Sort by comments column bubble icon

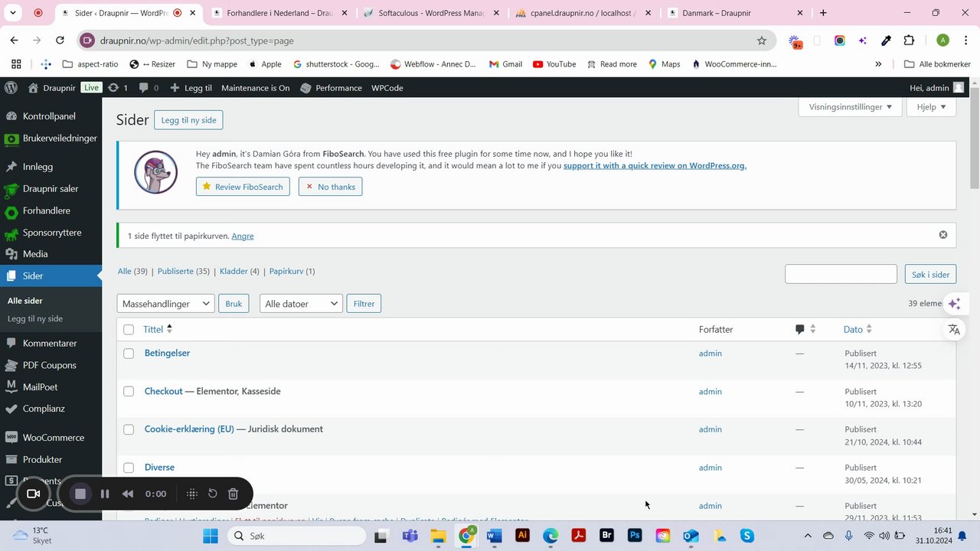(x=799, y=329)
